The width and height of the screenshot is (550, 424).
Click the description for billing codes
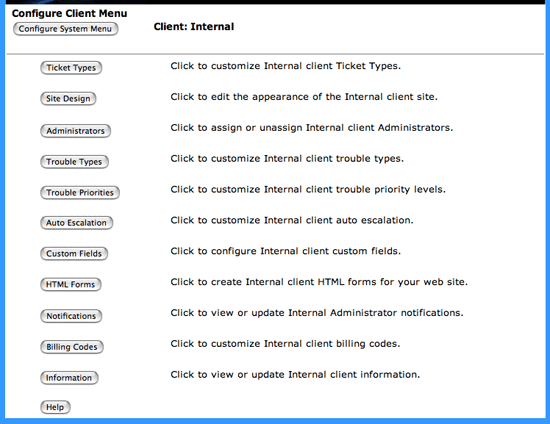[285, 344]
